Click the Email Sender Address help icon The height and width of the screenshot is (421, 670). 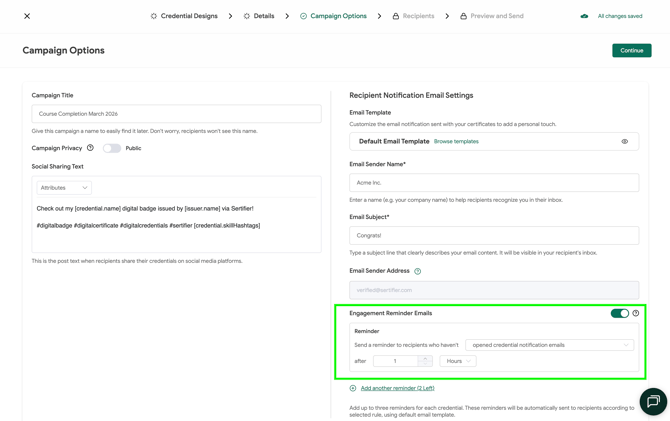coord(418,271)
